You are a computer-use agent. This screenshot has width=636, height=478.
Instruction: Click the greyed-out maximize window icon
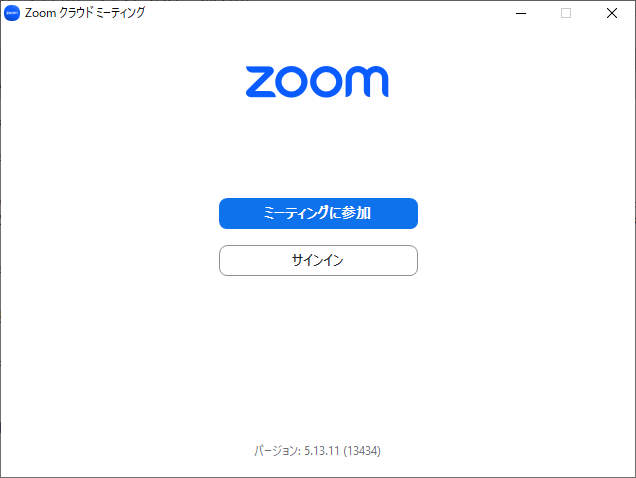(x=566, y=13)
